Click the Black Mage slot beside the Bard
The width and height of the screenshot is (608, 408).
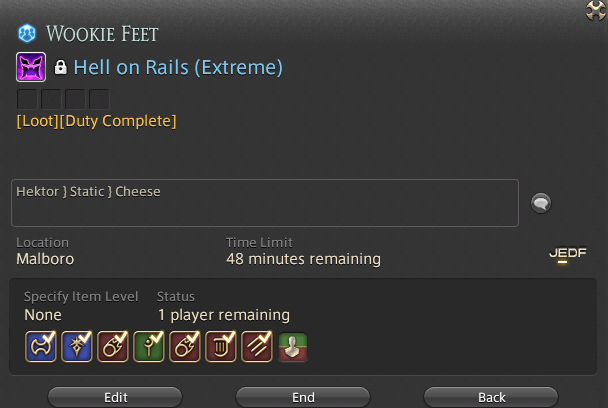[x=185, y=346]
